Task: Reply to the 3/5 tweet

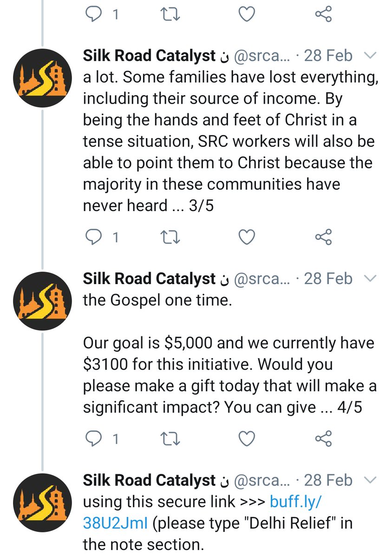Action: pos(95,237)
